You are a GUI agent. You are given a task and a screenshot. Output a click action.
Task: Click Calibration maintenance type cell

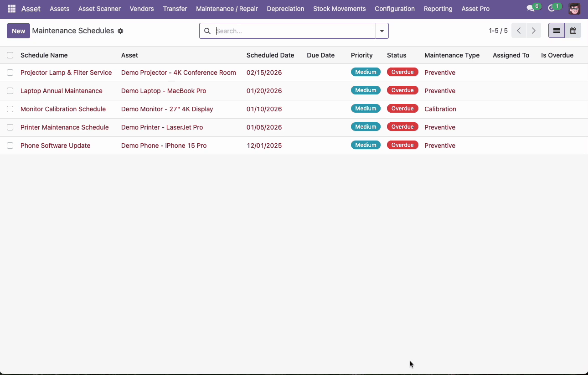pyautogui.click(x=440, y=109)
